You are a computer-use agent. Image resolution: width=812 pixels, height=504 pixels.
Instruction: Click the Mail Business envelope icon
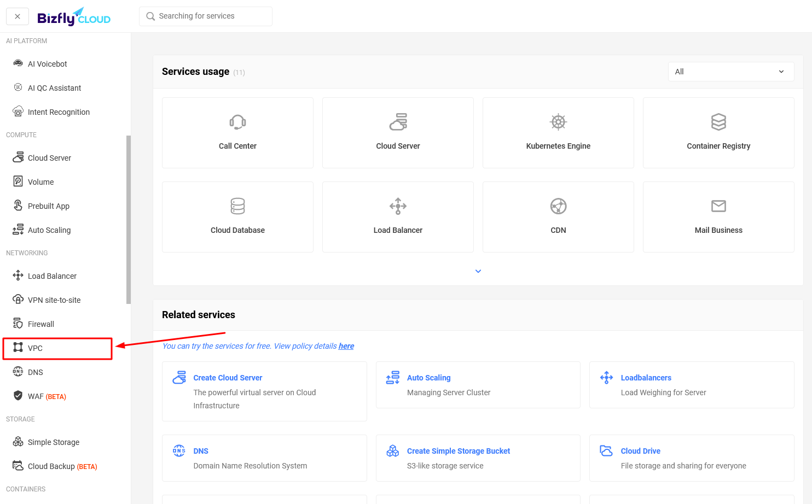pyautogui.click(x=718, y=206)
